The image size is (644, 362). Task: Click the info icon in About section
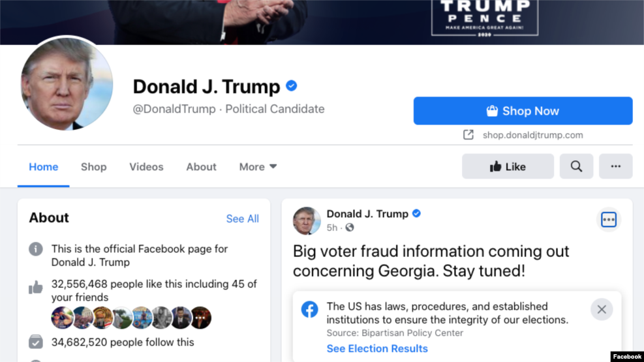(x=36, y=249)
